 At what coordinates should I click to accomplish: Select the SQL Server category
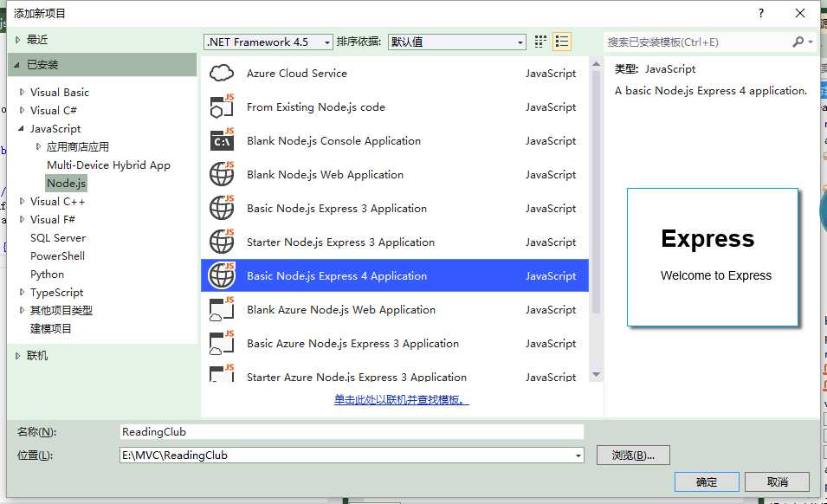pos(58,238)
